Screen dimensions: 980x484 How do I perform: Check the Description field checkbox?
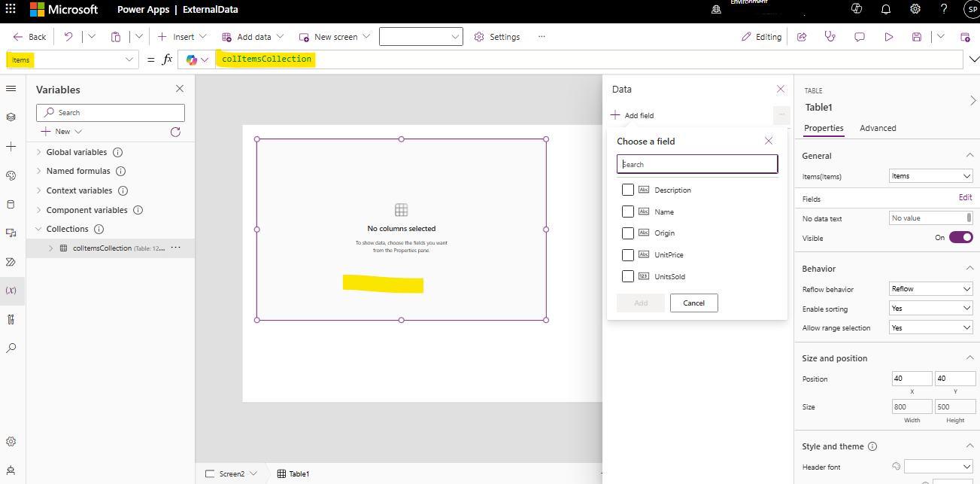click(x=628, y=190)
